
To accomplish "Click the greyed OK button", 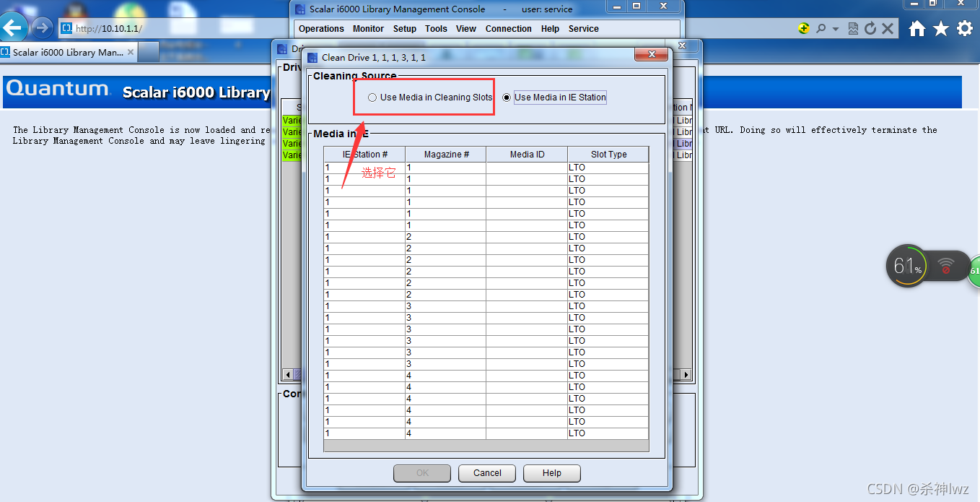I will point(422,473).
